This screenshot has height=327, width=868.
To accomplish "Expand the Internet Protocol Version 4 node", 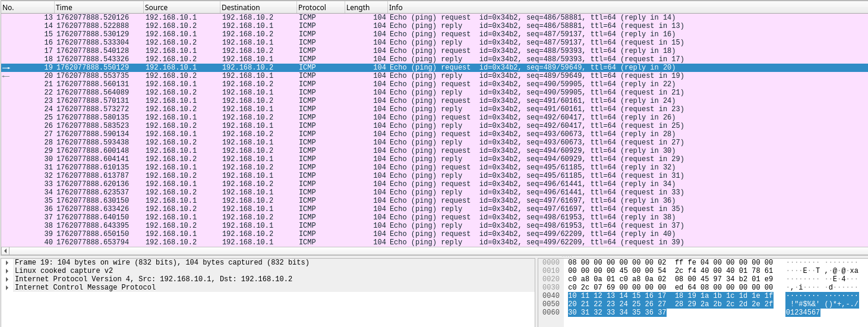I will 7,279.
